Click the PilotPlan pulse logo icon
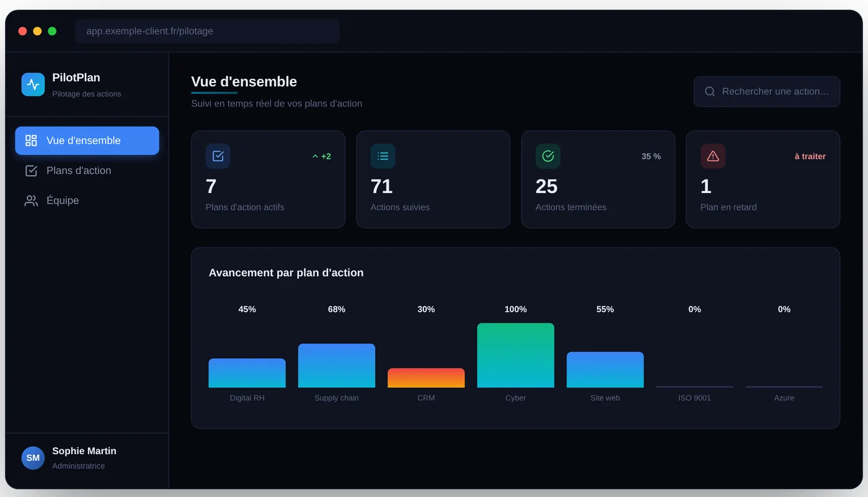The width and height of the screenshot is (868, 497). click(33, 84)
